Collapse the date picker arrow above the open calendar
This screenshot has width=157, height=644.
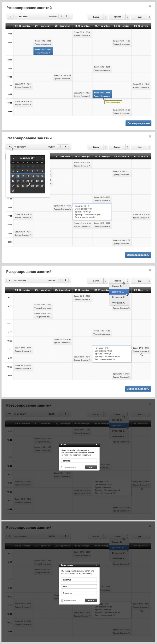tap(9, 147)
